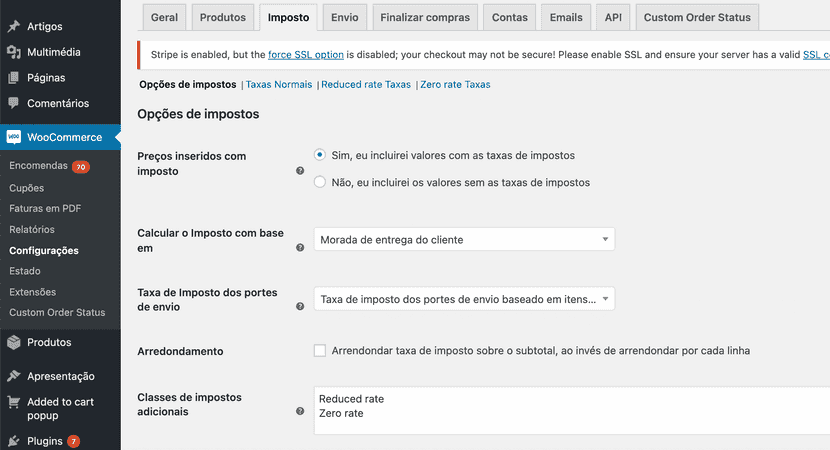The width and height of the screenshot is (830, 450).
Task: Click help icon beside Preços inseridos com imposto
Action: (300, 171)
